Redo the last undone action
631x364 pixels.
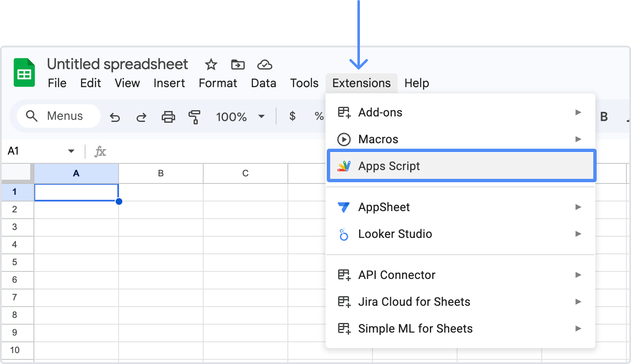[142, 117]
